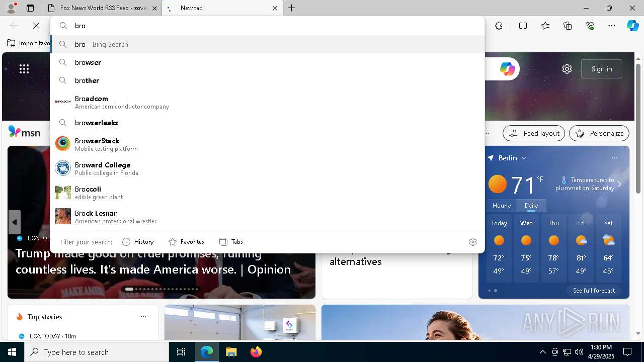Image resolution: width=644 pixels, height=362 pixels.
Task: Open the Import favorites bookmark
Action: pos(29,43)
